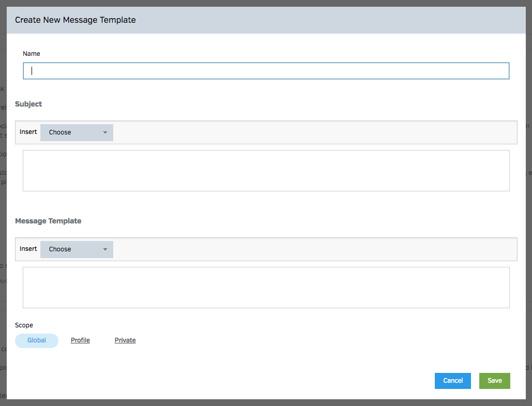Click inside the Subject text area
Viewport: 532px width, 406px height.
click(x=266, y=171)
